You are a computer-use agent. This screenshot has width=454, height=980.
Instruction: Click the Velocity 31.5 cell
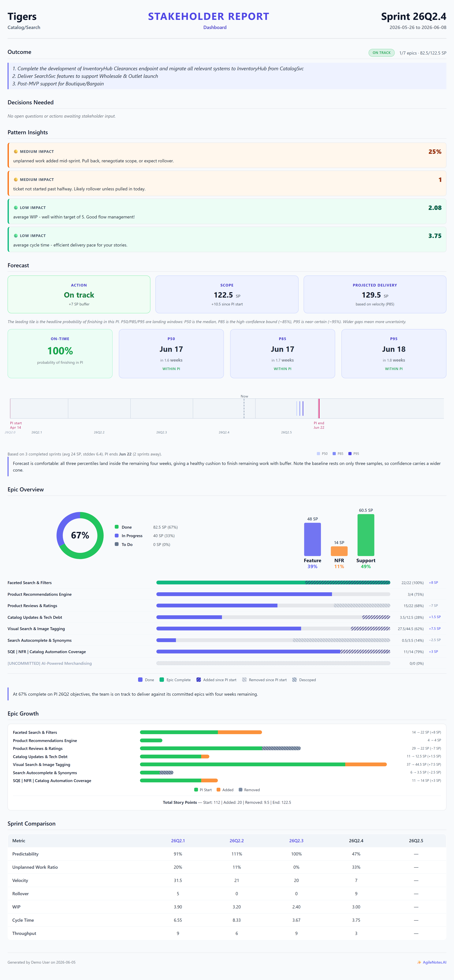178,880
